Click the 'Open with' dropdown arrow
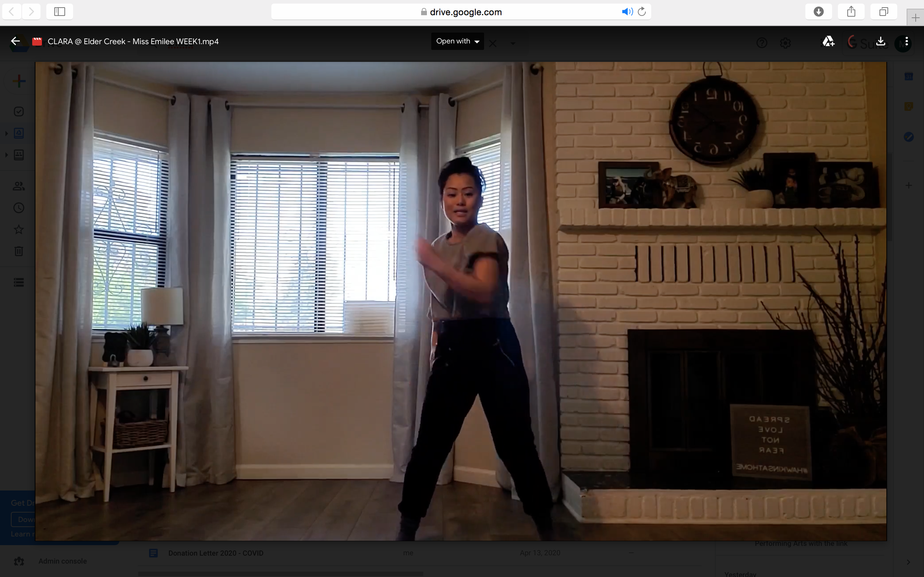This screenshot has width=924, height=577. [477, 42]
